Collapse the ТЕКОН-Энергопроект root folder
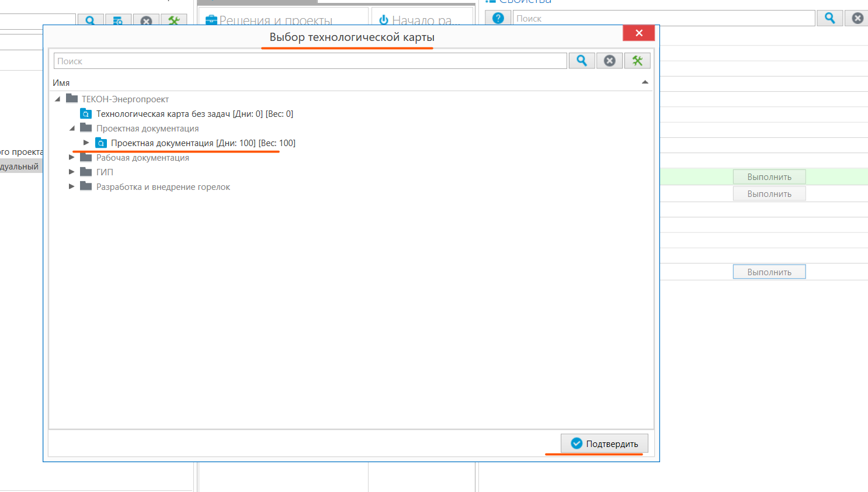Screen dimensions: 868x492 pos(57,99)
